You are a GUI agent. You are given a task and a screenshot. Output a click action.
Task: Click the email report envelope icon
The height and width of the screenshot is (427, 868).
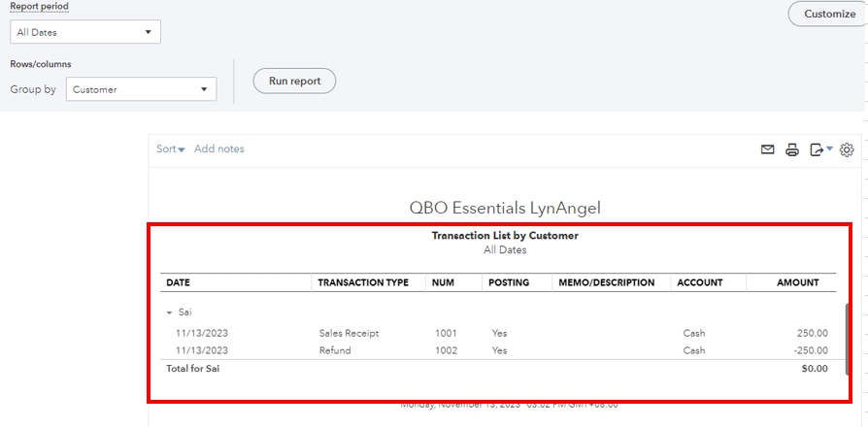click(x=768, y=149)
